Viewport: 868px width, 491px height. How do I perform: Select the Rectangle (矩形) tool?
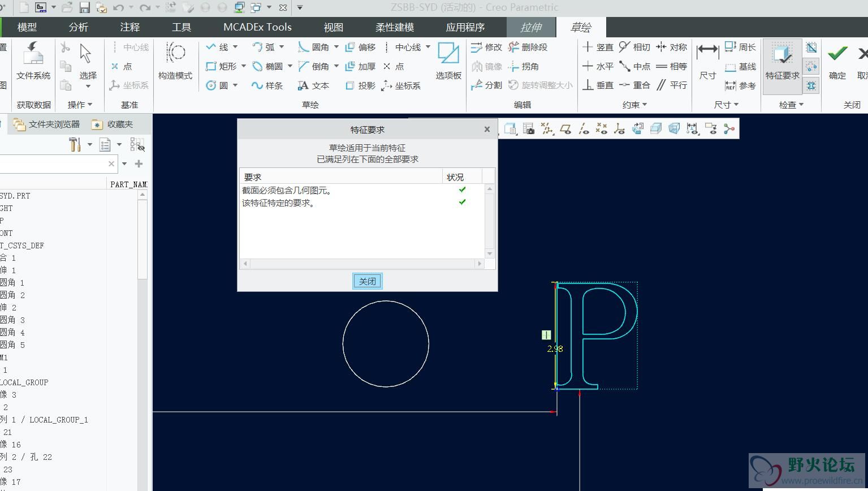coord(221,66)
